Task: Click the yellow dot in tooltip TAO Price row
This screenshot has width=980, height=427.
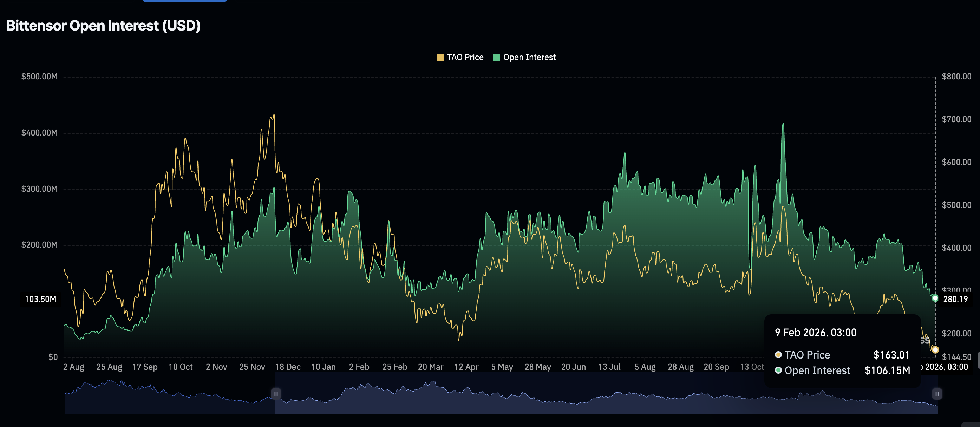Action: tap(778, 355)
